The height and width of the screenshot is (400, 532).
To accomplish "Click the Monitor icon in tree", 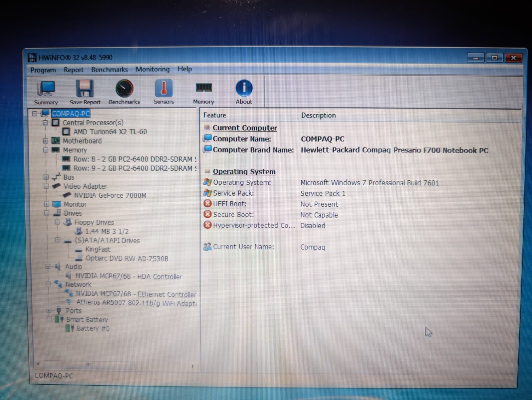I will 57,204.
